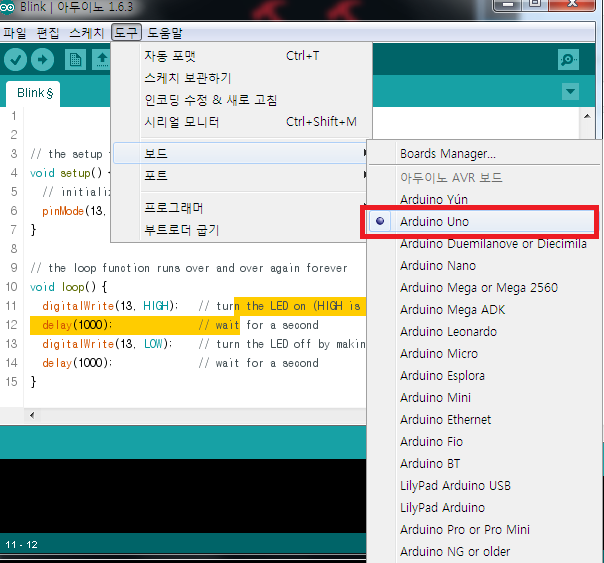Click delay(1000) on line 14
The width and height of the screenshot is (604, 563).
coord(77,363)
